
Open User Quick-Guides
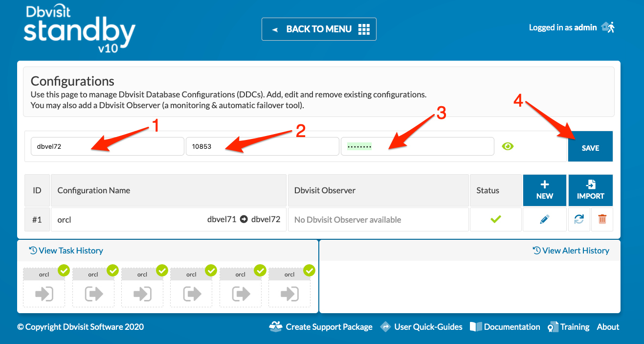pyautogui.click(x=422, y=327)
